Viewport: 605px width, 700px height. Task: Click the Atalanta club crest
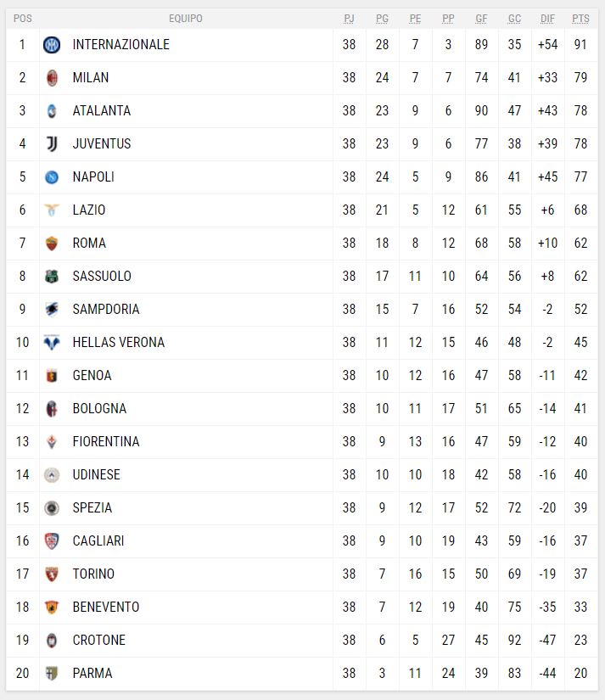tap(52, 111)
